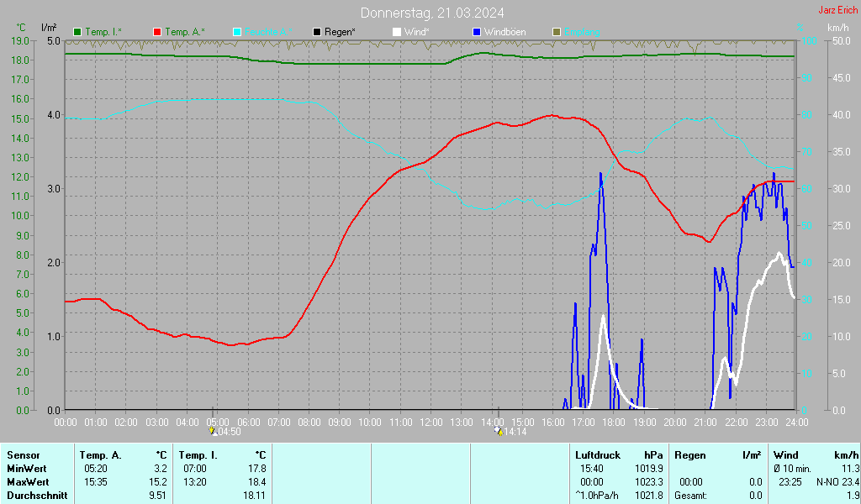Click the cyan humidity legend swatch

[237, 32]
